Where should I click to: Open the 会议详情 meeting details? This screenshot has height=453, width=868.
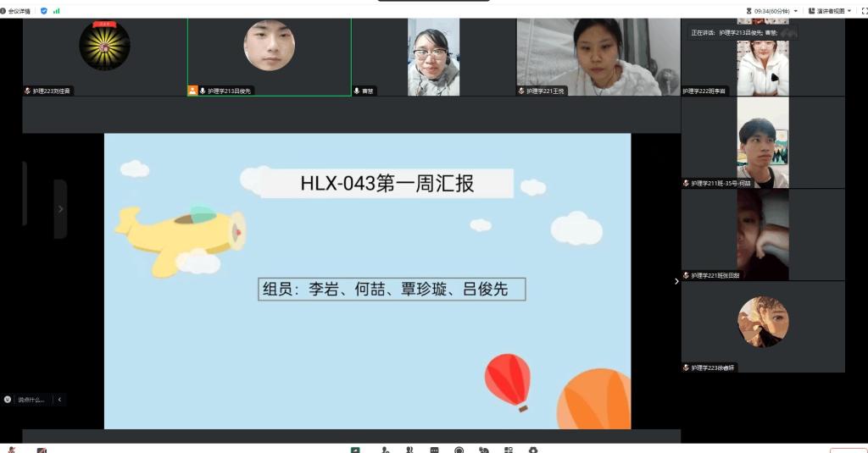(x=18, y=11)
